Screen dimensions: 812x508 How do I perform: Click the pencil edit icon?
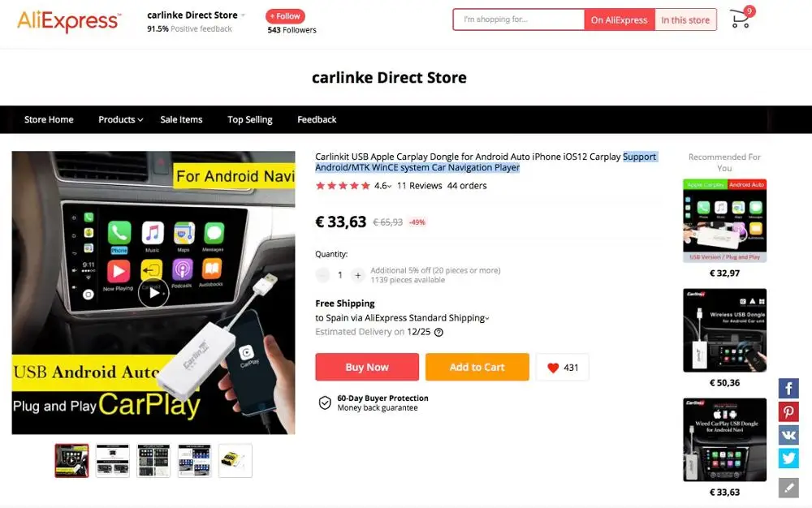788,488
